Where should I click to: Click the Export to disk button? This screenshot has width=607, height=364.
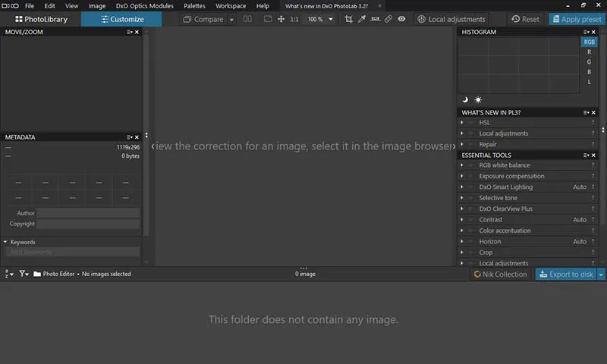coord(566,274)
